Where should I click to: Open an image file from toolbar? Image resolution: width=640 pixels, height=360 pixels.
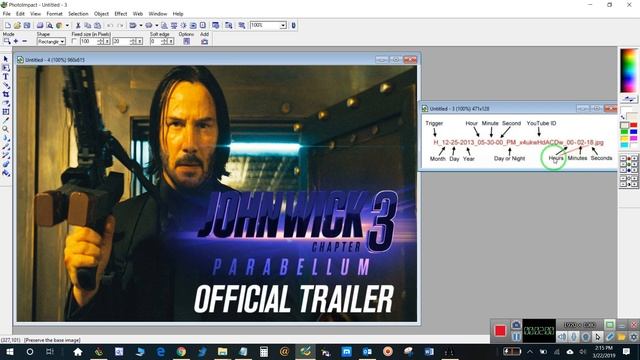[x=17, y=25]
